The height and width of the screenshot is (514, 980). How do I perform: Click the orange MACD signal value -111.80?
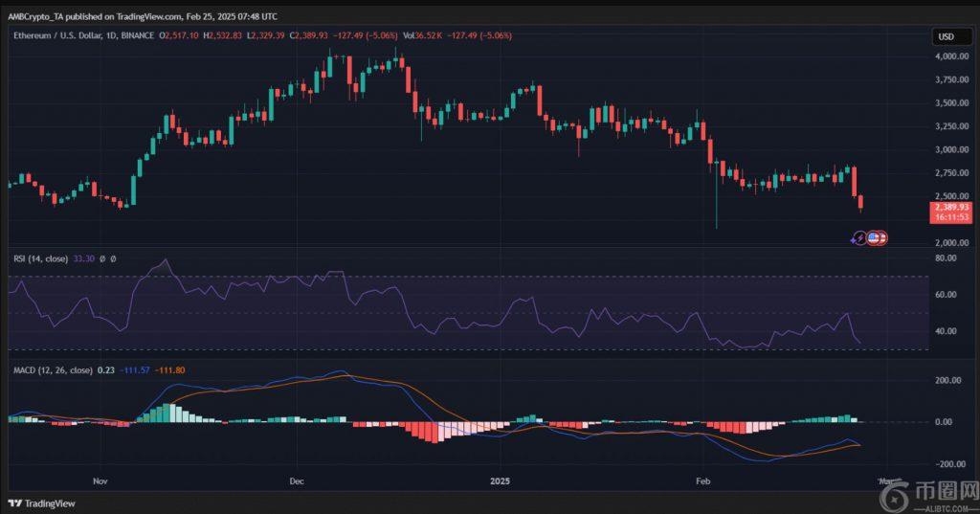click(x=172, y=370)
